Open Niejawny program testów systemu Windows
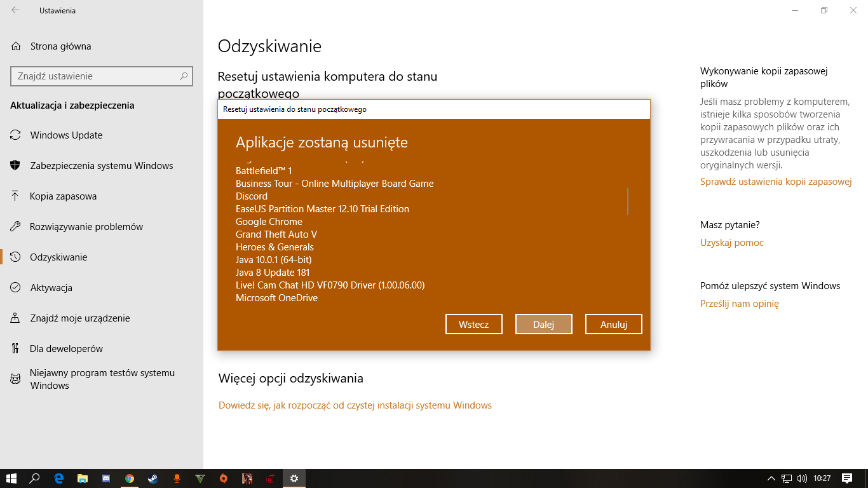Viewport: 868px width, 488px height. point(102,379)
